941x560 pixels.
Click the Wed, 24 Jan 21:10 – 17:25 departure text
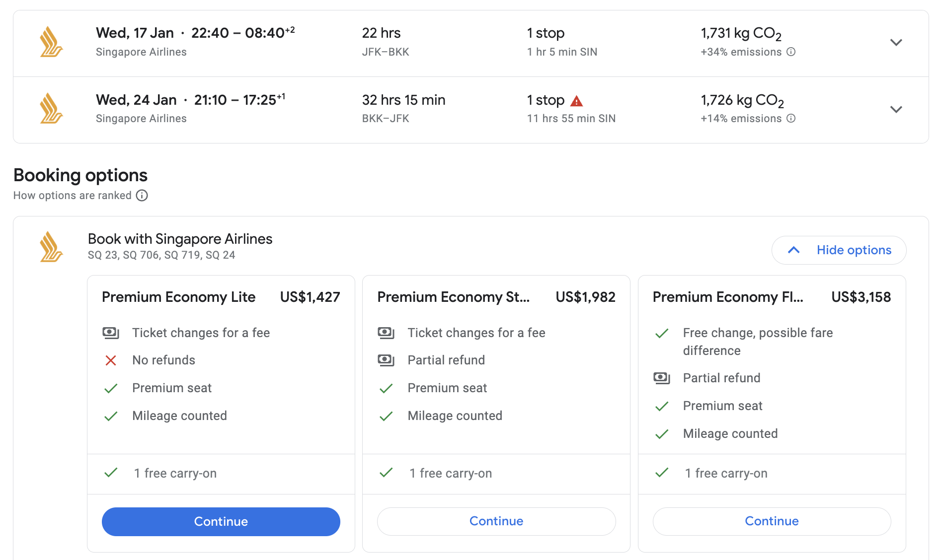190,100
